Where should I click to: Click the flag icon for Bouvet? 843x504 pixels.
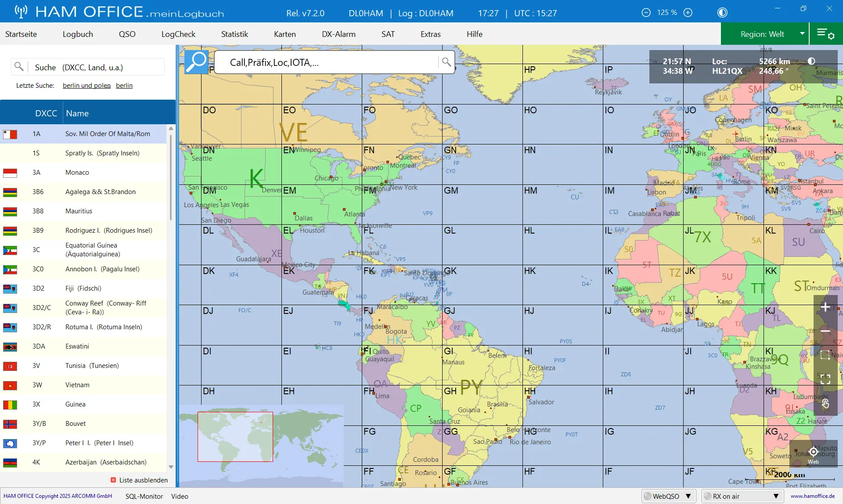click(10, 424)
